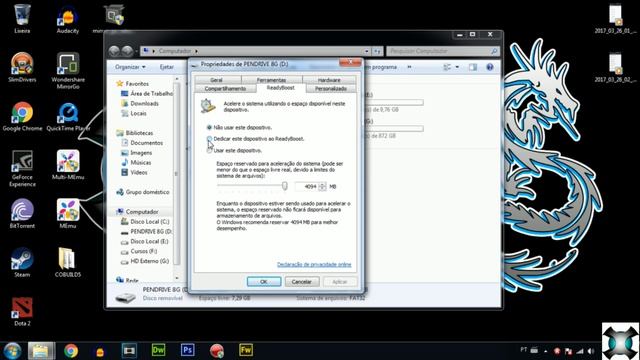
Task: Click Explorer help question mark icon
Action: [x=490, y=67]
